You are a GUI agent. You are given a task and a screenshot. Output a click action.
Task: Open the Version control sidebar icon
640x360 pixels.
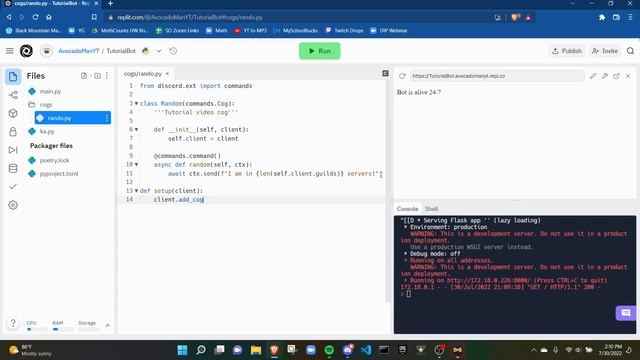tap(13, 95)
